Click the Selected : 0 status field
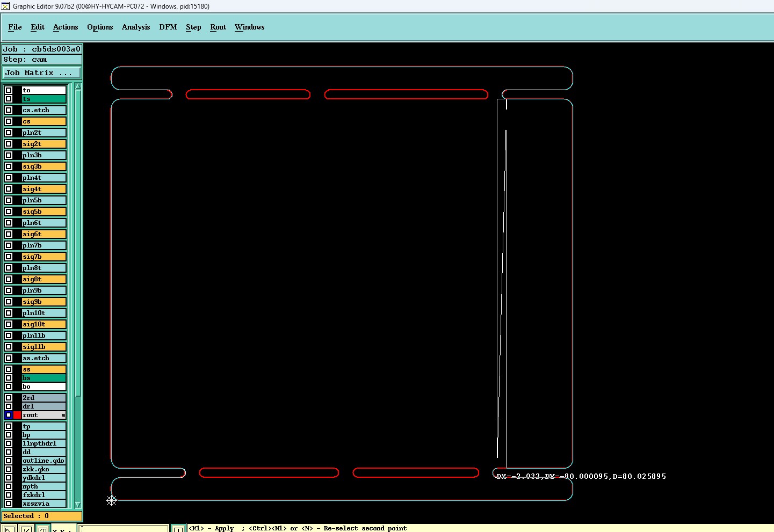This screenshot has height=532, width=774. click(x=42, y=516)
